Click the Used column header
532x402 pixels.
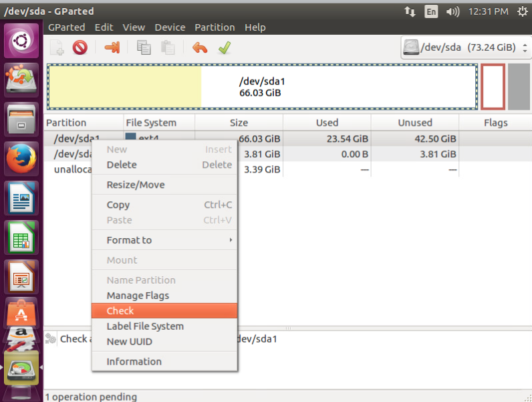[x=327, y=122]
